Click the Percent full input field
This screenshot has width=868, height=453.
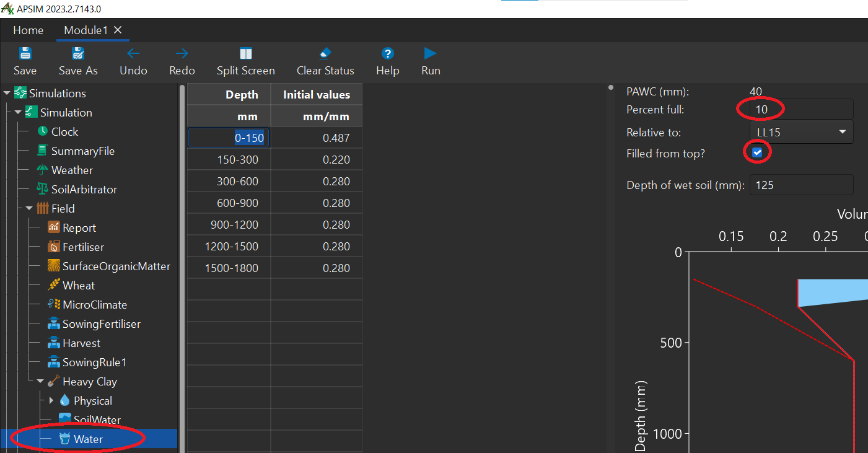tap(801, 110)
